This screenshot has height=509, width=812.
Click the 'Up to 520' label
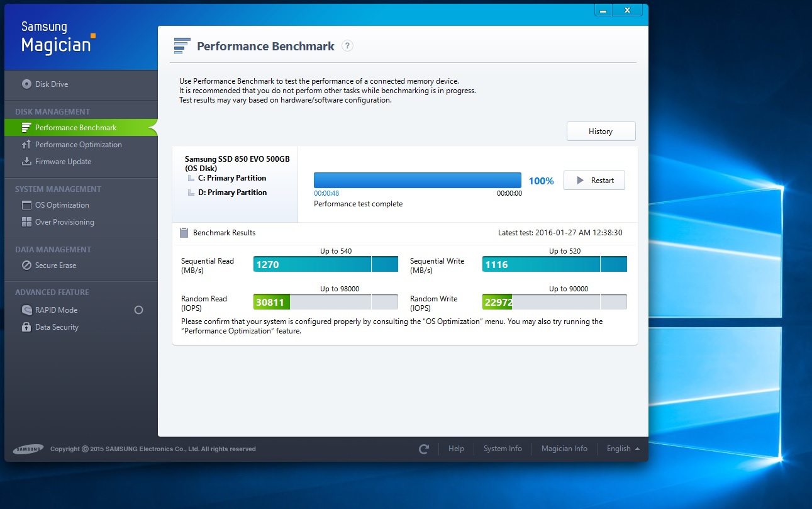pos(565,251)
